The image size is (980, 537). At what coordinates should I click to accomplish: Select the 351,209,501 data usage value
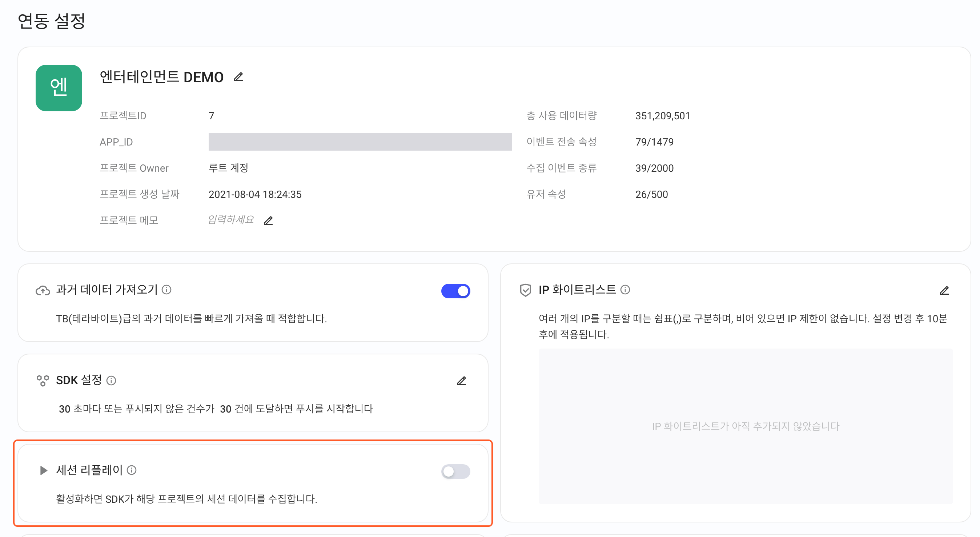[662, 116]
